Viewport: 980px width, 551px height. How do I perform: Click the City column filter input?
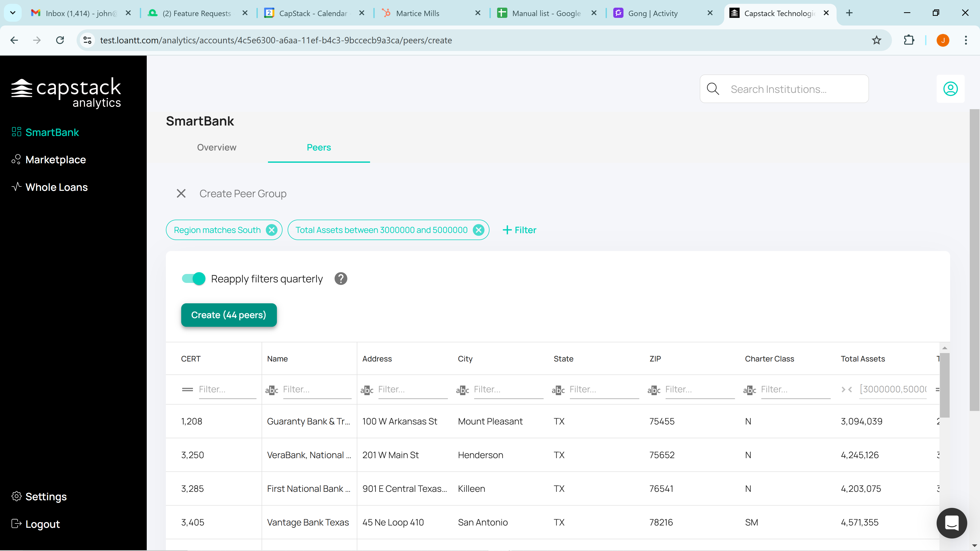click(x=508, y=389)
